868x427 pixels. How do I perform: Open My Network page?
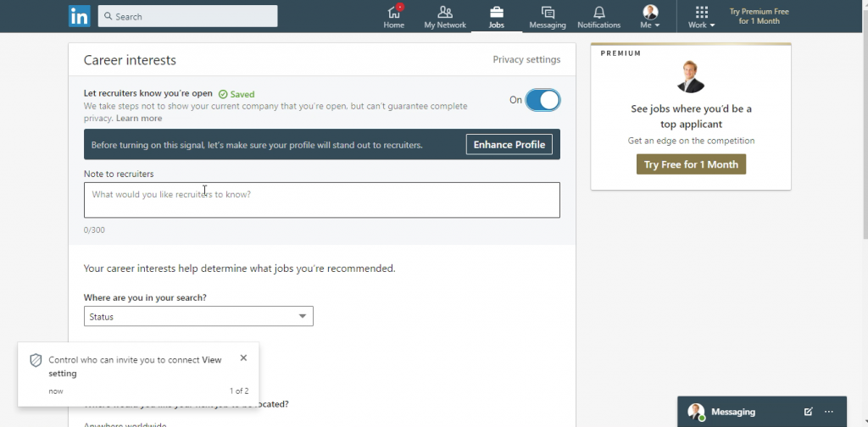click(x=444, y=17)
